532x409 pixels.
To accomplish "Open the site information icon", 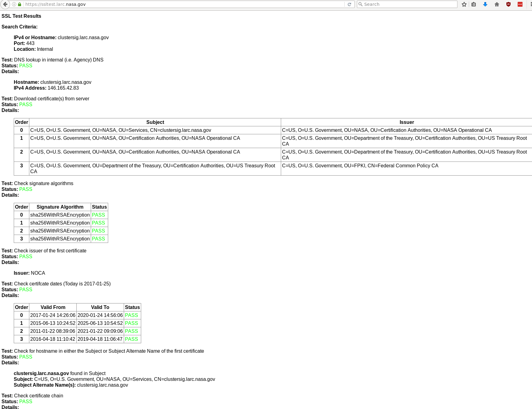I will pyautogui.click(x=14, y=4).
